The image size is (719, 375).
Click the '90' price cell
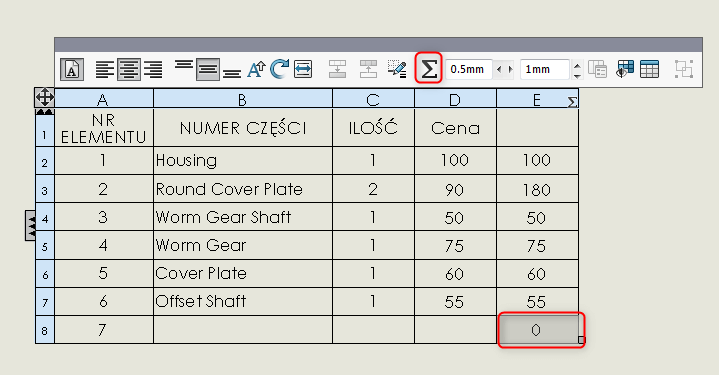pos(455,189)
